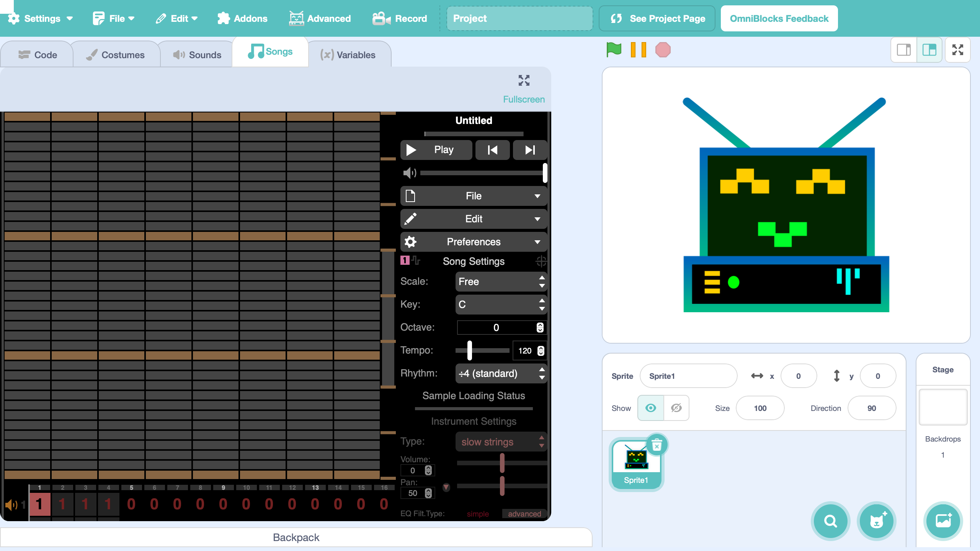Expand the Preferences menu in song editor
Viewport: 980px width, 551px height.
474,242
